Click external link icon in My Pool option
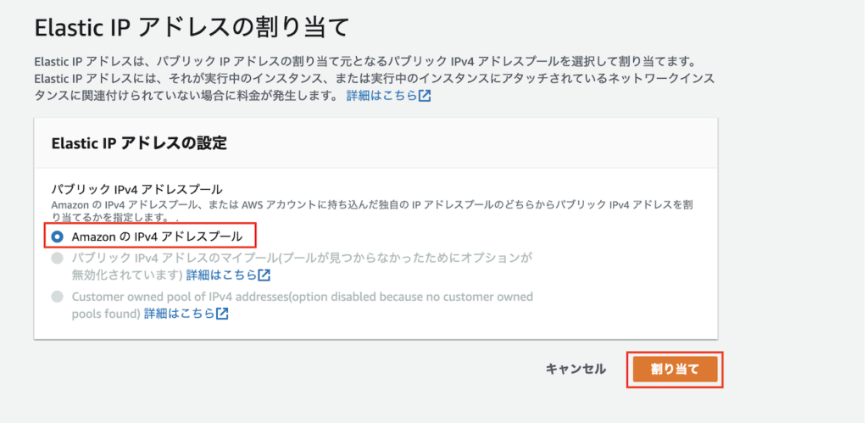 pos(264,276)
